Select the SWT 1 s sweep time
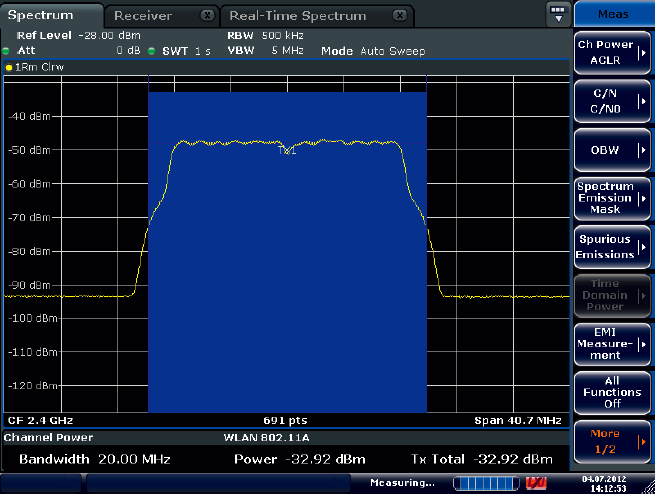Image resolution: width=655 pixels, height=494 pixels. pos(186,51)
